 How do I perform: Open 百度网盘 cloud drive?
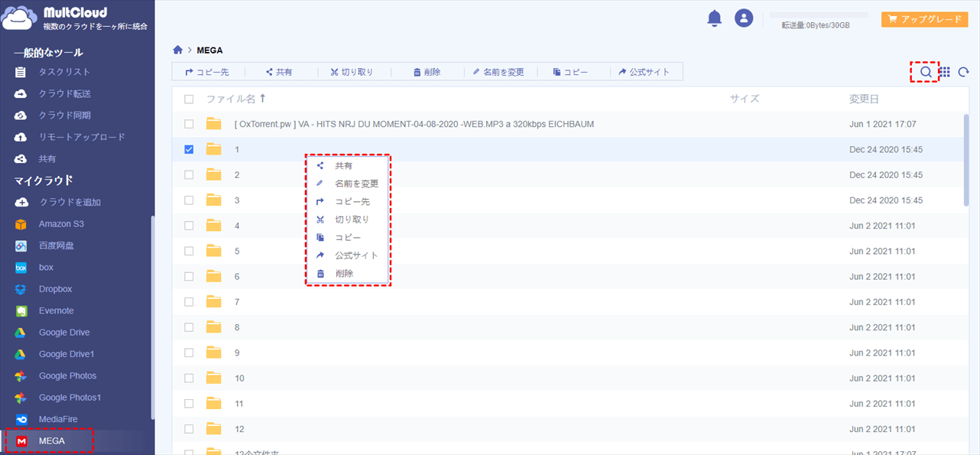click(57, 245)
